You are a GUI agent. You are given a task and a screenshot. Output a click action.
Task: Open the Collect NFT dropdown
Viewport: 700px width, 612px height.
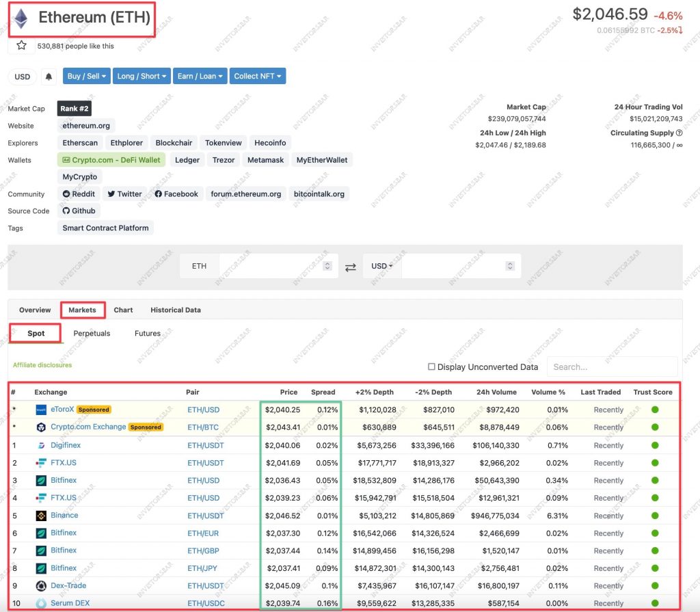coord(258,77)
